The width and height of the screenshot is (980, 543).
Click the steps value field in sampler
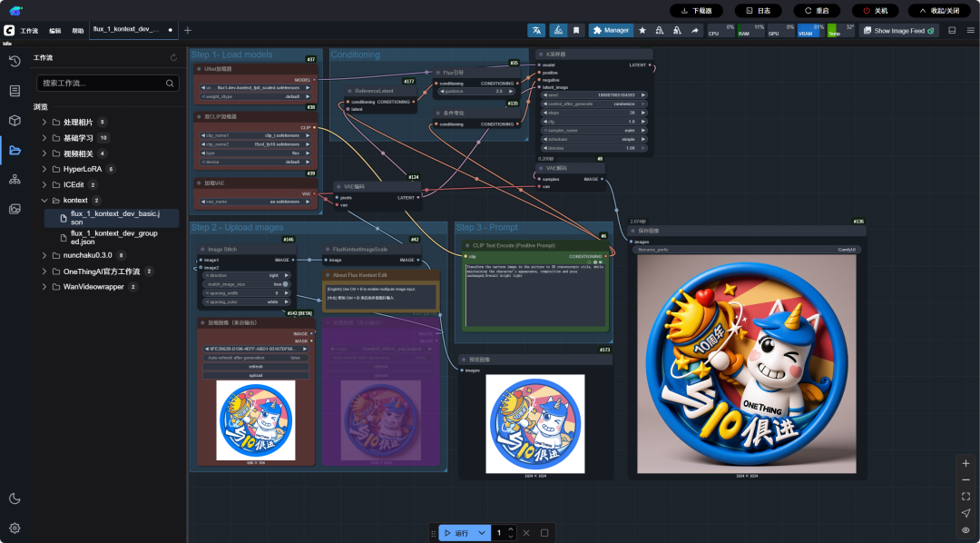(593, 113)
